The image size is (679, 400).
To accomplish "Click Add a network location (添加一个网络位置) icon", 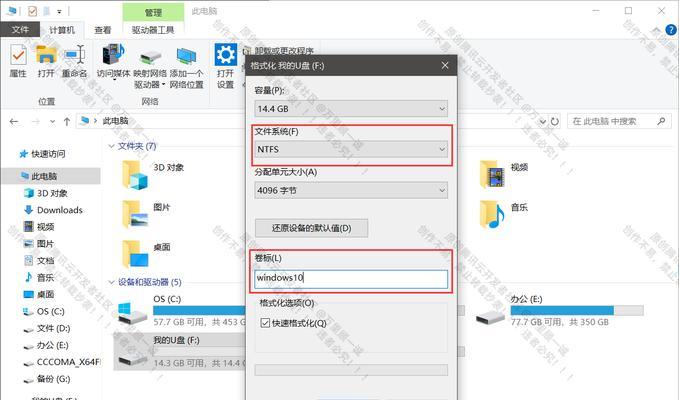I will pos(187,58).
